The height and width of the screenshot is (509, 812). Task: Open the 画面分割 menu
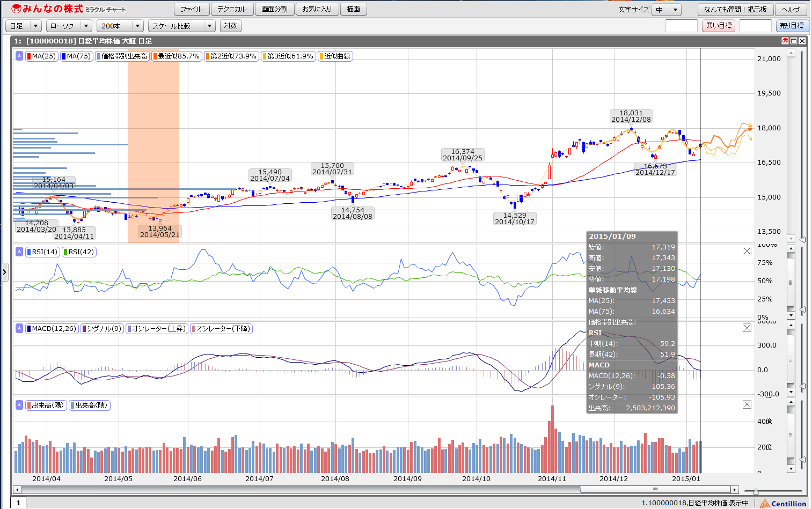pyautogui.click(x=274, y=9)
